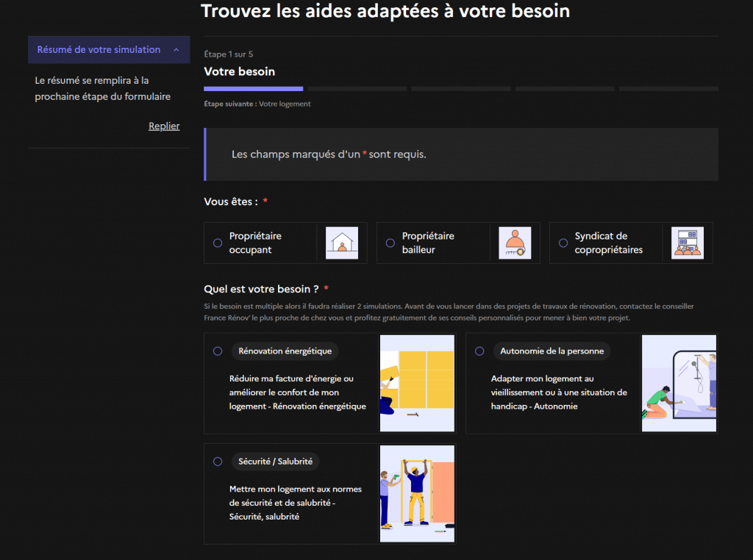Select the Propriétaire occupant radio button
This screenshot has height=560, width=753.
coord(218,243)
